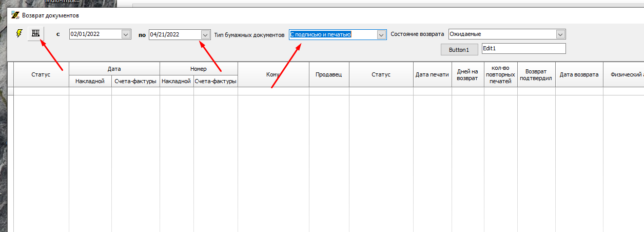Open the start date 02/01/2022 dropdown arrow
The image size is (644, 232).
(x=126, y=34)
